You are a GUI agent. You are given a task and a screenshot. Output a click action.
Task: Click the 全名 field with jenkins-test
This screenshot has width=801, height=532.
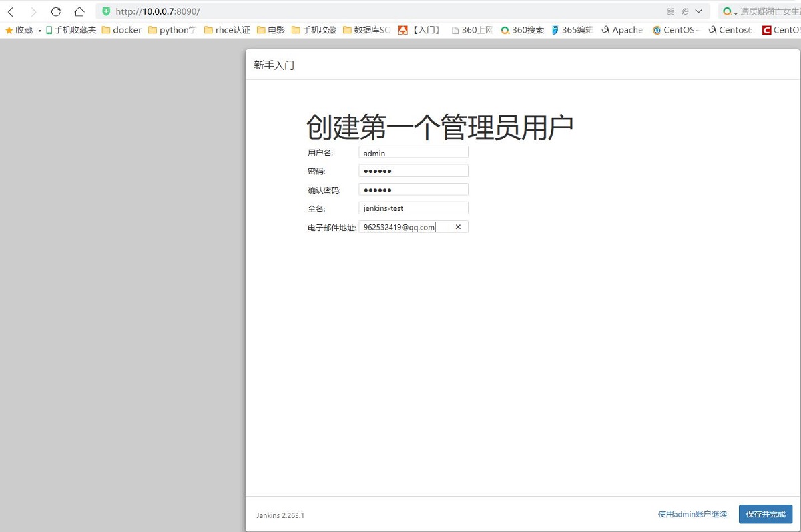413,208
